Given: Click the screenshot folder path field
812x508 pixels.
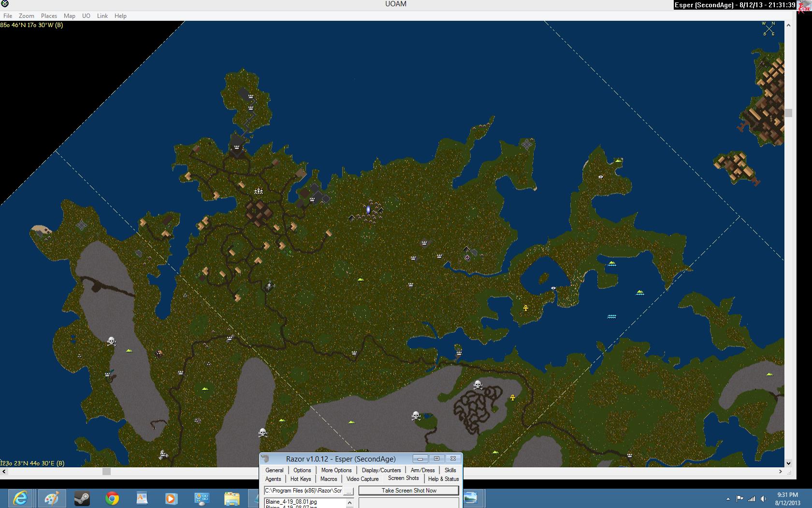Looking at the screenshot, I should tap(303, 491).
